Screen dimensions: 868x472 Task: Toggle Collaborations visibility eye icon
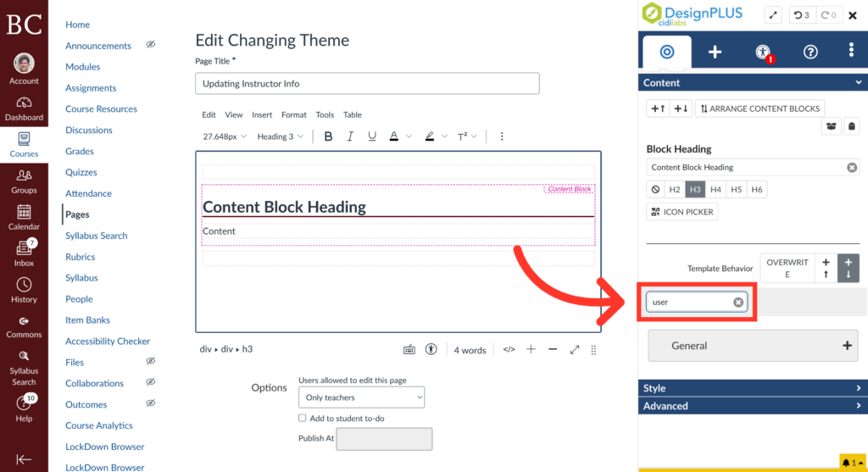pos(151,382)
